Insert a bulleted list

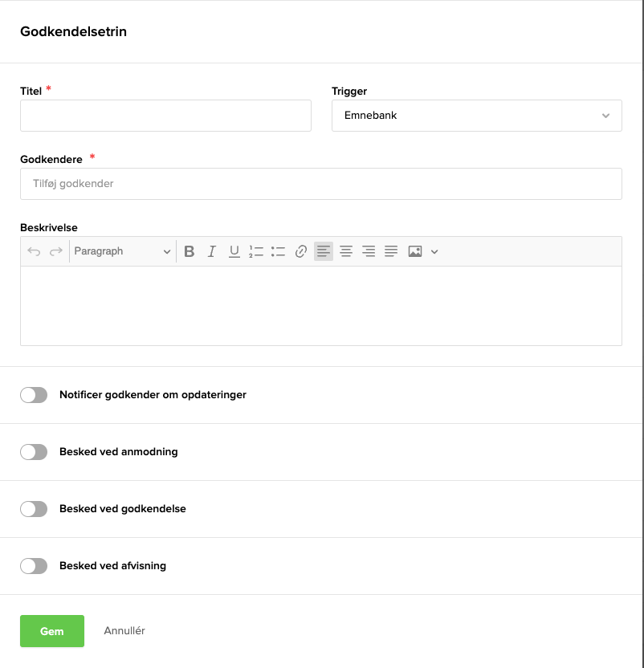tap(279, 251)
